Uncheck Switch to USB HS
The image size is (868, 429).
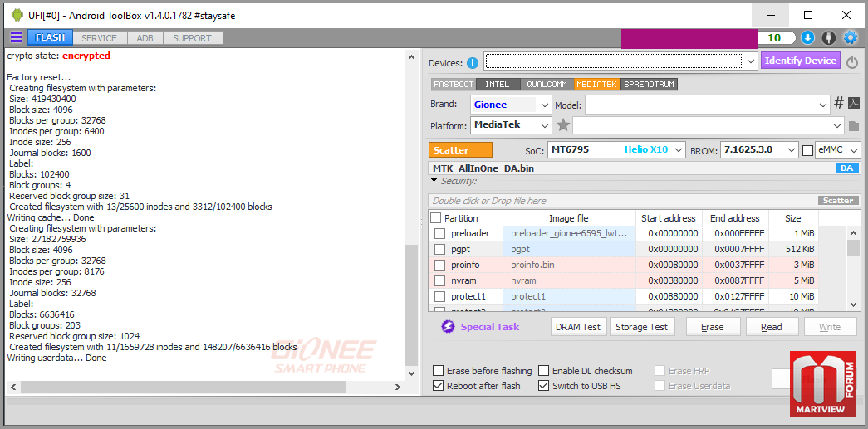point(543,386)
